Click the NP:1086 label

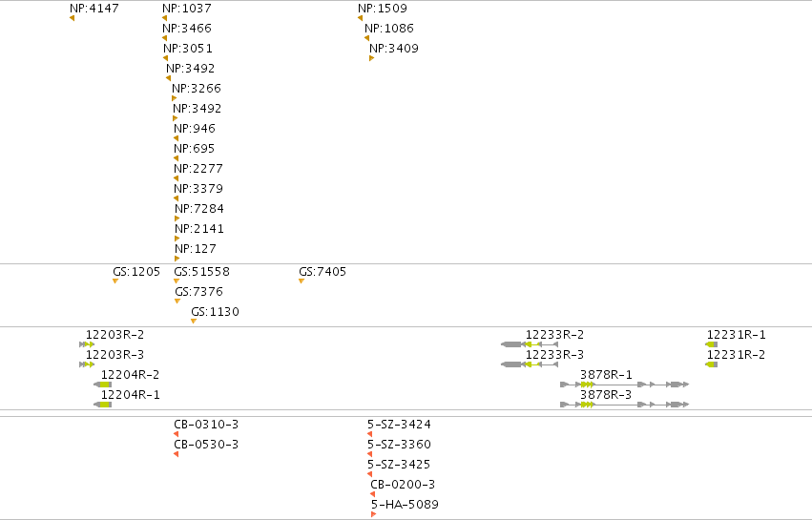point(389,29)
